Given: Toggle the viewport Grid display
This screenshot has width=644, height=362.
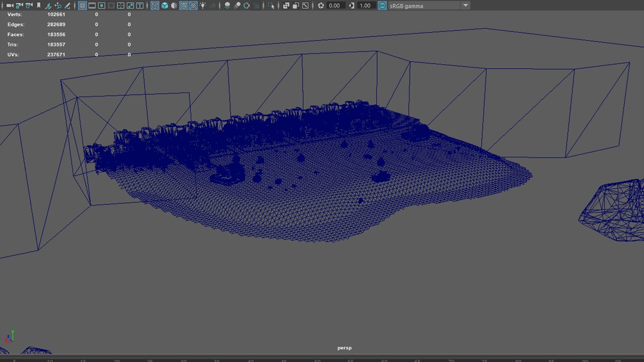Looking at the screenshot, I should click(82, 5).
